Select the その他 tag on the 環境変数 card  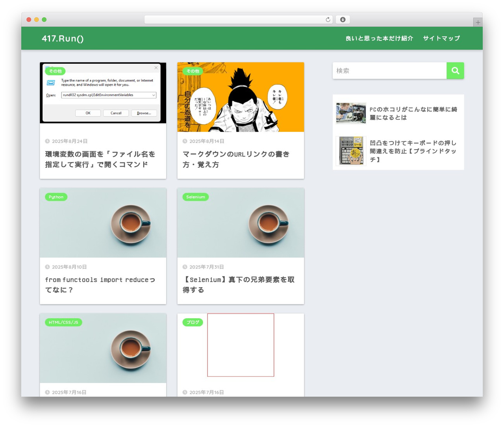(x=55, y=71)
